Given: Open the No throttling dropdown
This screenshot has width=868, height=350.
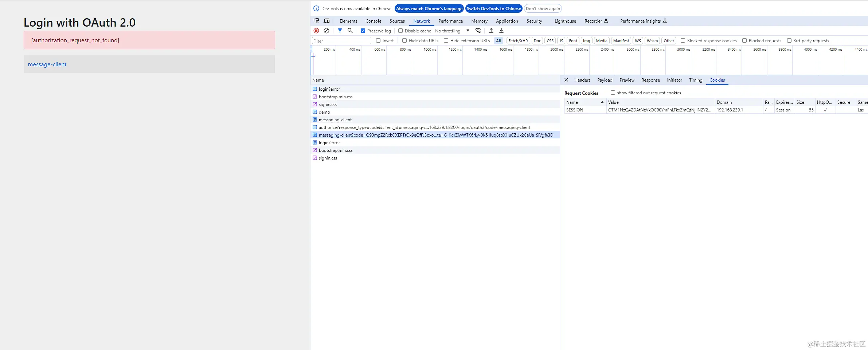Looking at the screenshot, I should coord(452,31).
